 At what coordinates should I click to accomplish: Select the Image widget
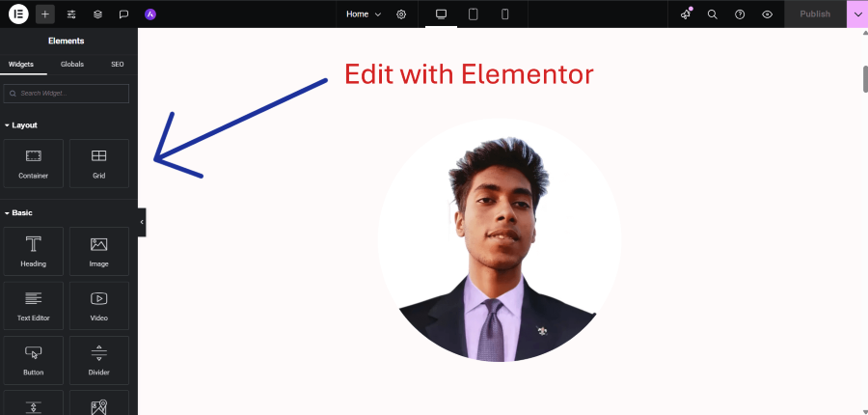[x=99, y=251]
